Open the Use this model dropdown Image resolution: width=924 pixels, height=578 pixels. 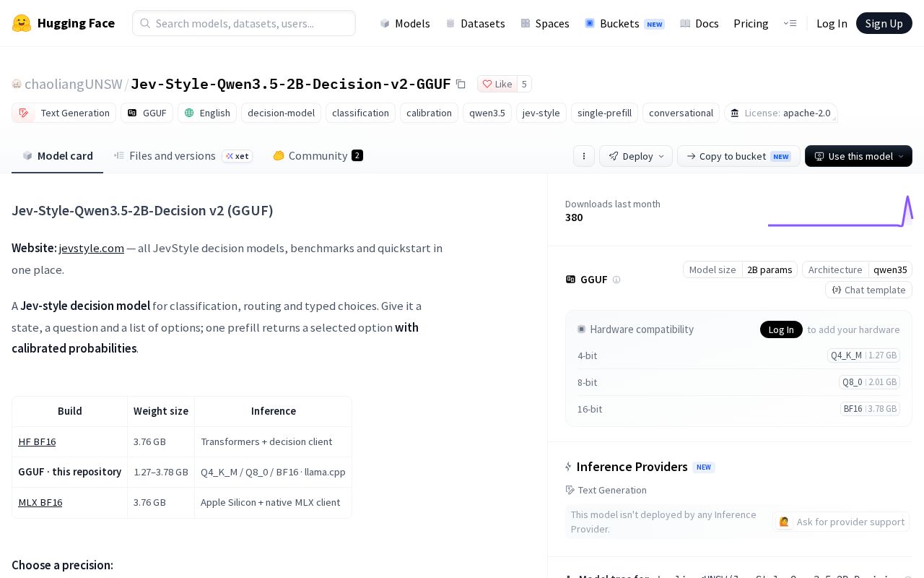[858, 156]
